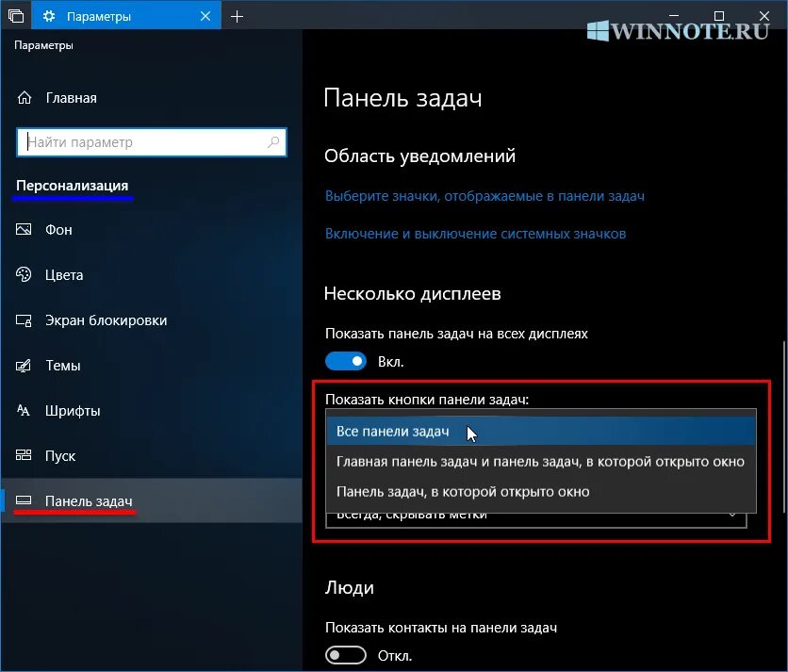Click the settings page vertical scrollbar

[x=784, y=427]
